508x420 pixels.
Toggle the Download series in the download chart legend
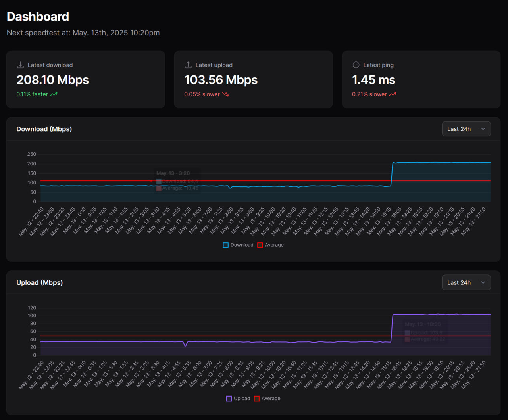click(x=238, y=245)
